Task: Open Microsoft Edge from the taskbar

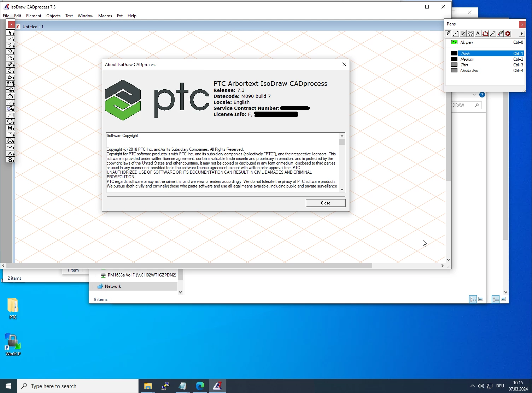Action: point(200,386)
